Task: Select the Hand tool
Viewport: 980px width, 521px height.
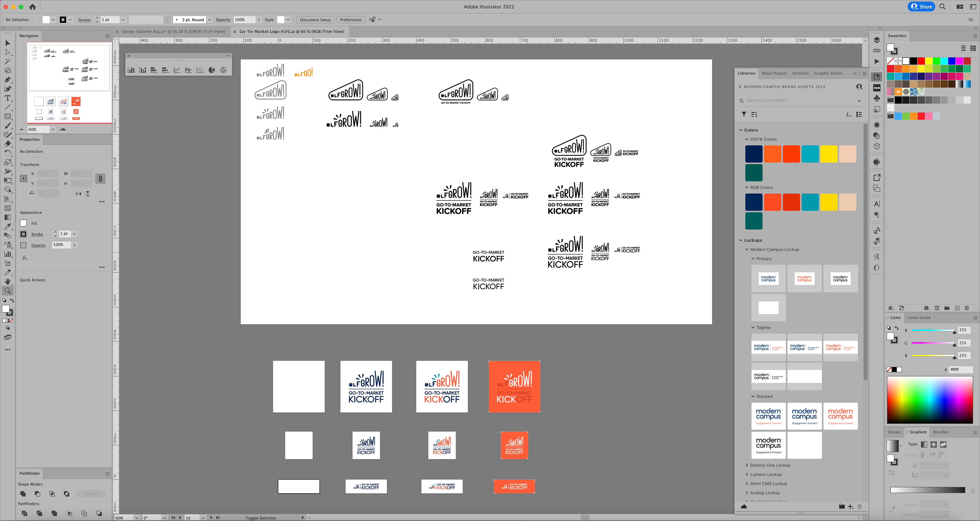Action: point(8,282)
